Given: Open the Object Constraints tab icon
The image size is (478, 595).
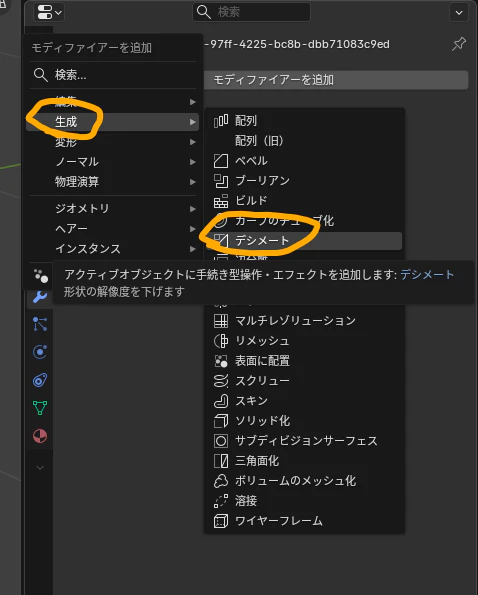Looking at the screenshot, I should tap(40, 380).
